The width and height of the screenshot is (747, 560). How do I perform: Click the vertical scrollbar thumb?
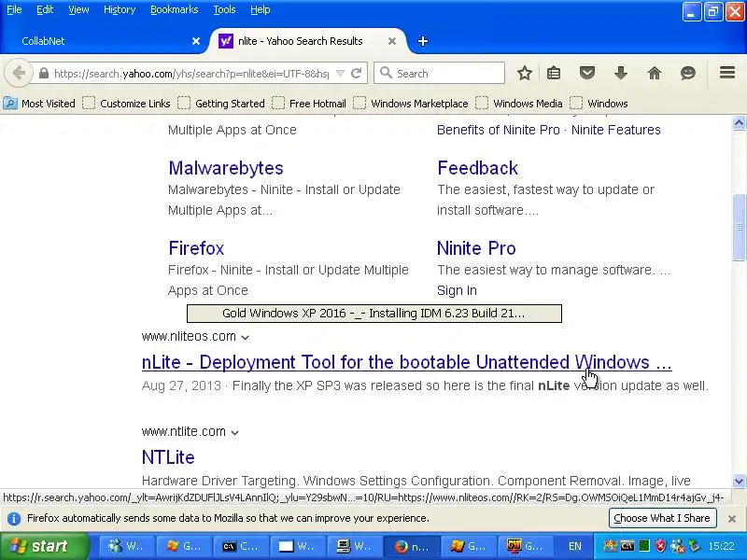[739, 227]
